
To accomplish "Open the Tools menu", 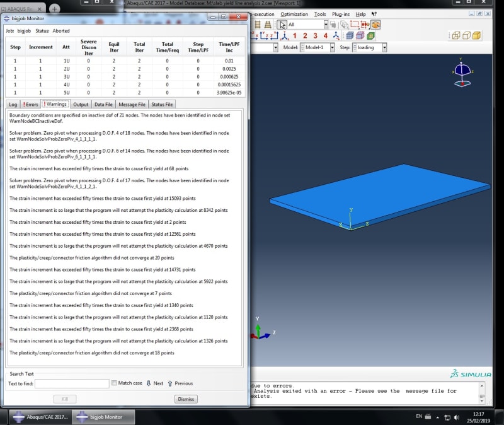I will tap(320, 14).
